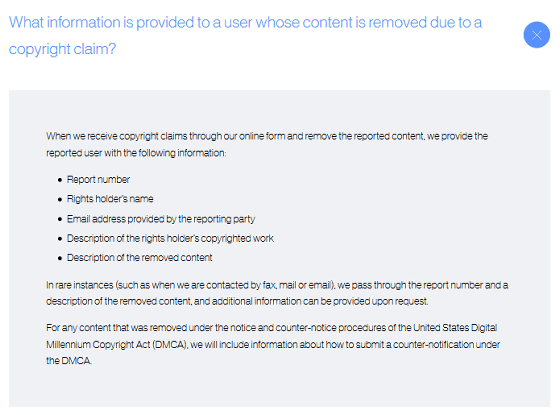Collapse the answer with the blue X button

click(536, 35)
